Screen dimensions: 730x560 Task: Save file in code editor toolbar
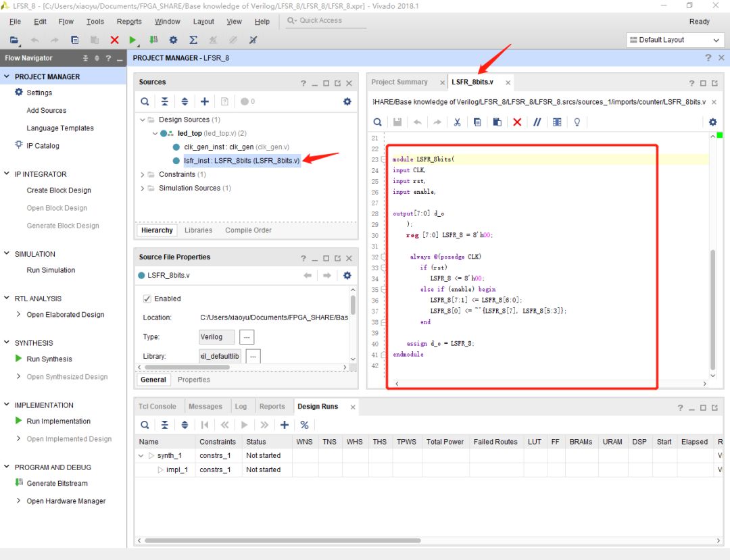pos(397,122)
